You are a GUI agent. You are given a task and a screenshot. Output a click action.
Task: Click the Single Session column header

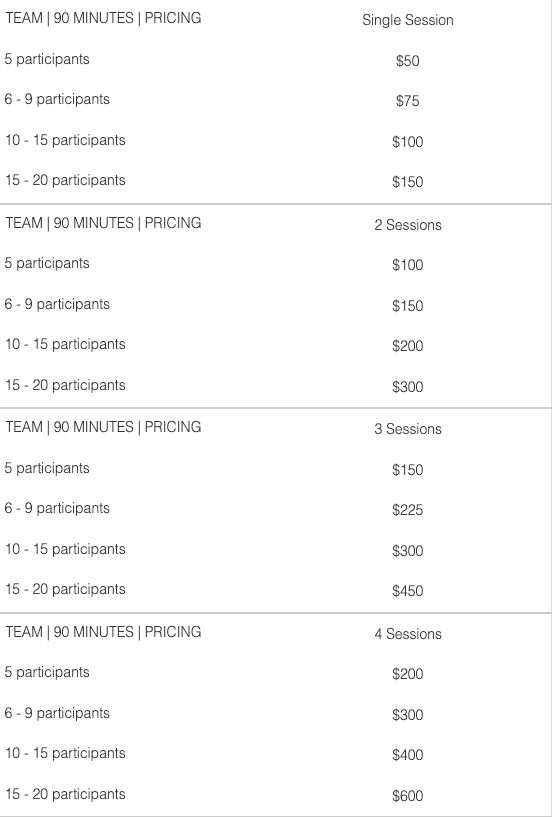[408, 20]
